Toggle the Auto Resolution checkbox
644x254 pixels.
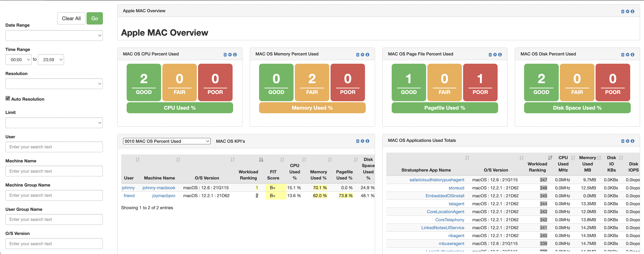pos(8,98)
